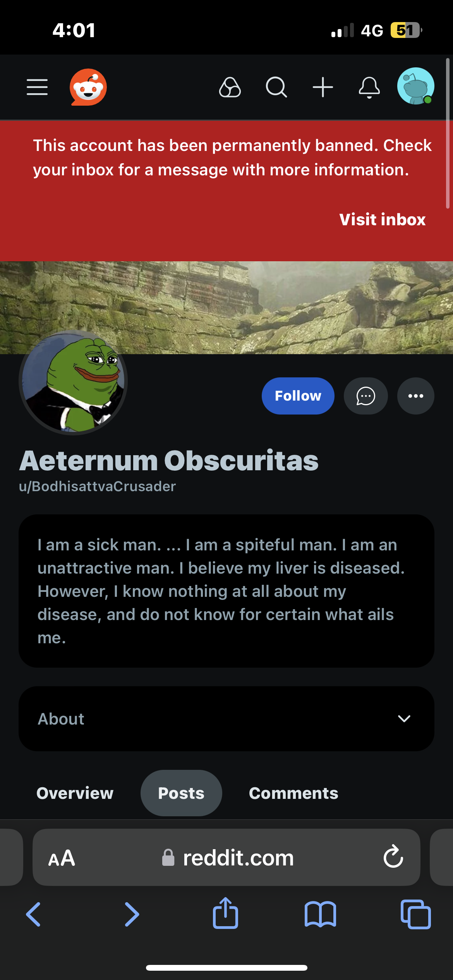Open Safari share sheet icon
The height and width of the screenshot is (980, 453).
[x=225, y=914]
